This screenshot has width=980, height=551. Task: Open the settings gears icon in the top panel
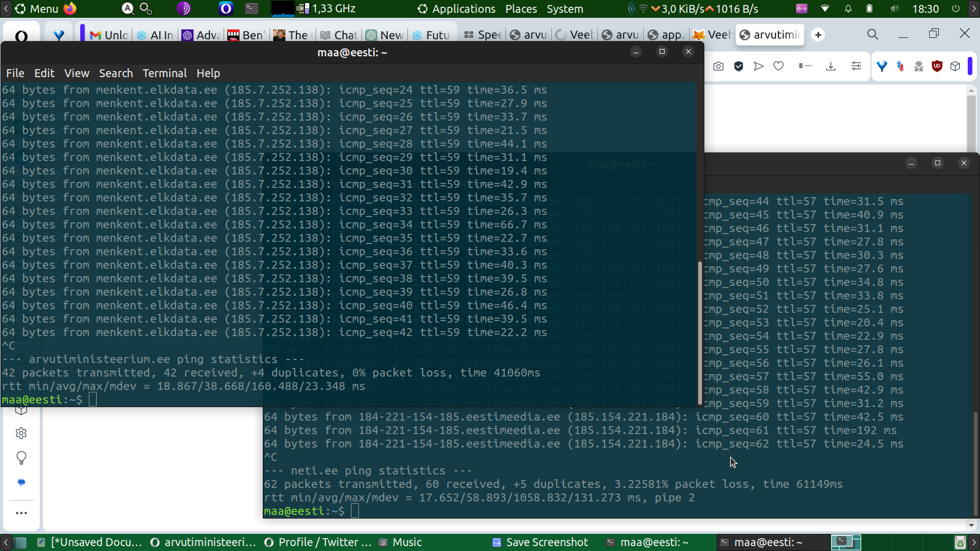click(x=145, y=9)
